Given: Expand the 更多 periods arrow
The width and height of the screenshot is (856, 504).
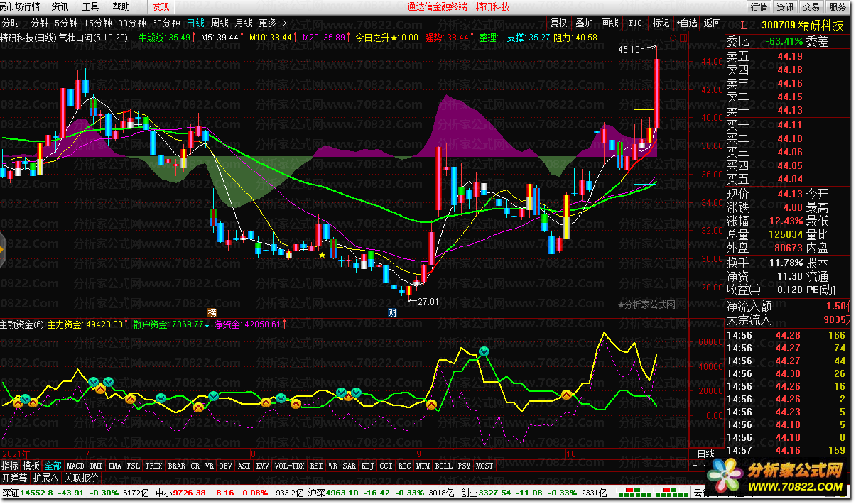Looking at the screenshot, I should point(273,23).
